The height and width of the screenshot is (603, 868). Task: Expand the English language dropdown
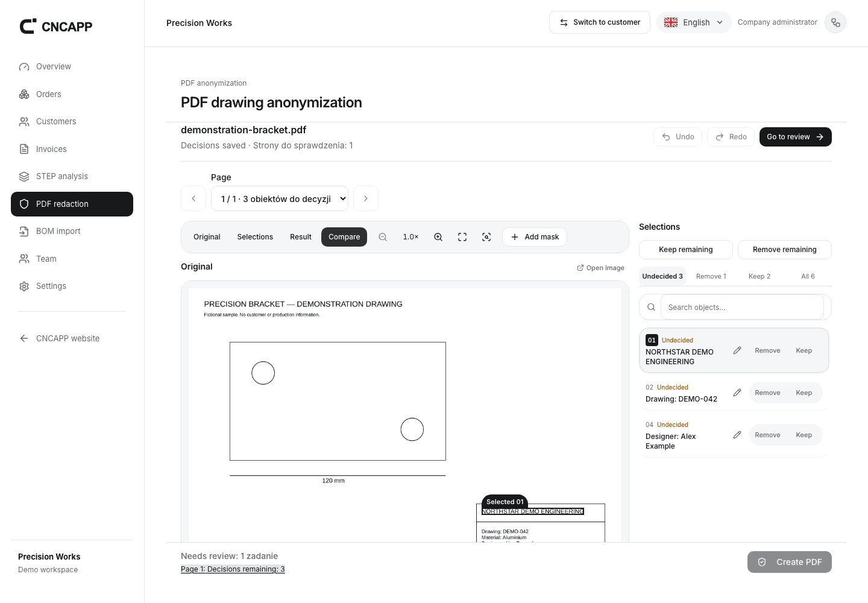coord(694,22)
